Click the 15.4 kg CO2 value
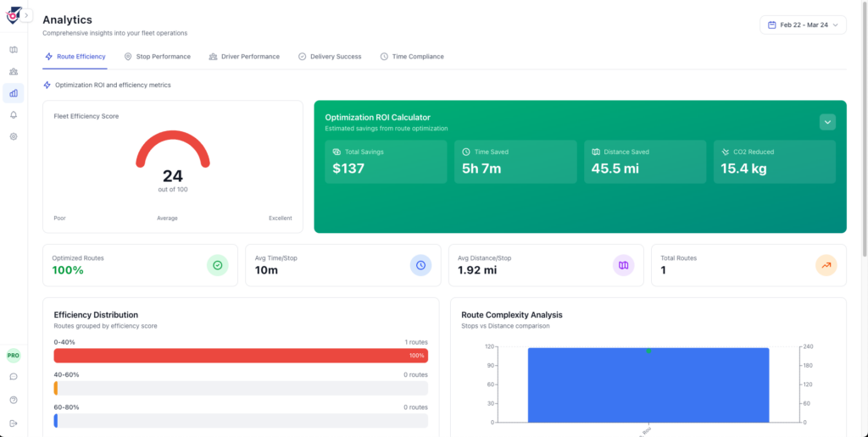 (743, 169)
